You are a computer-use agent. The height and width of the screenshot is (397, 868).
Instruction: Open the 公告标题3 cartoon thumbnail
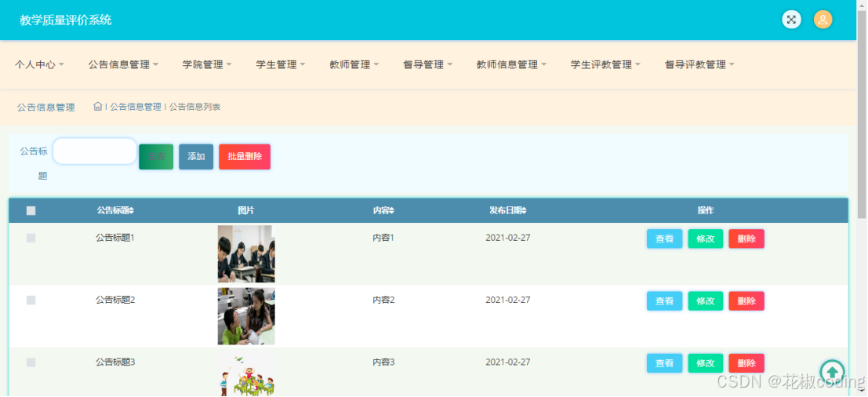click(x=245, y=375)
